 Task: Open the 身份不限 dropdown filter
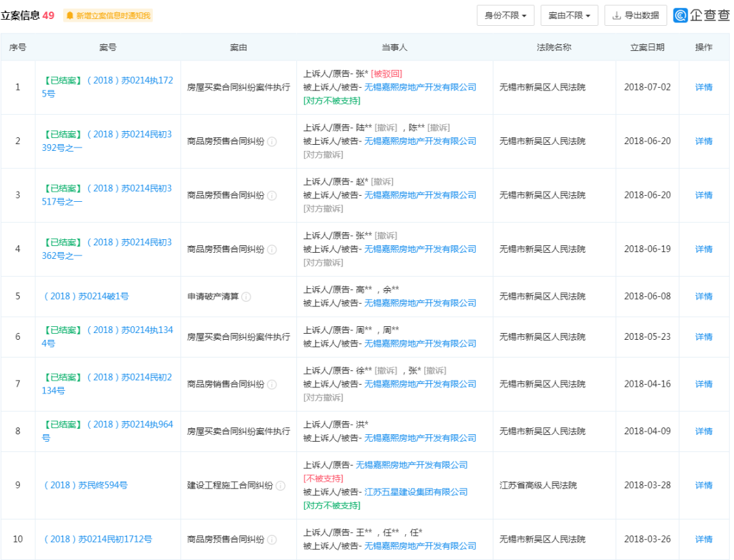pyautogui.click(x=506, y=16)
